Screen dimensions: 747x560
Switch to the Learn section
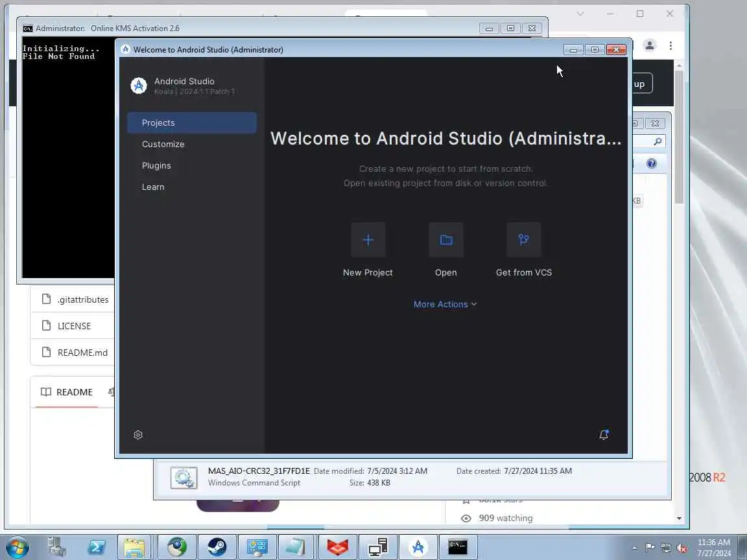tap(153, 187)
